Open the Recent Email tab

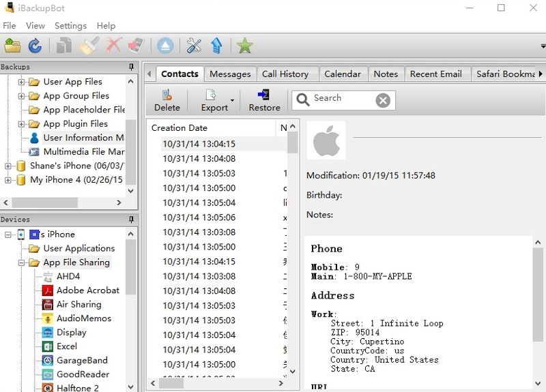tap(436, 74)
